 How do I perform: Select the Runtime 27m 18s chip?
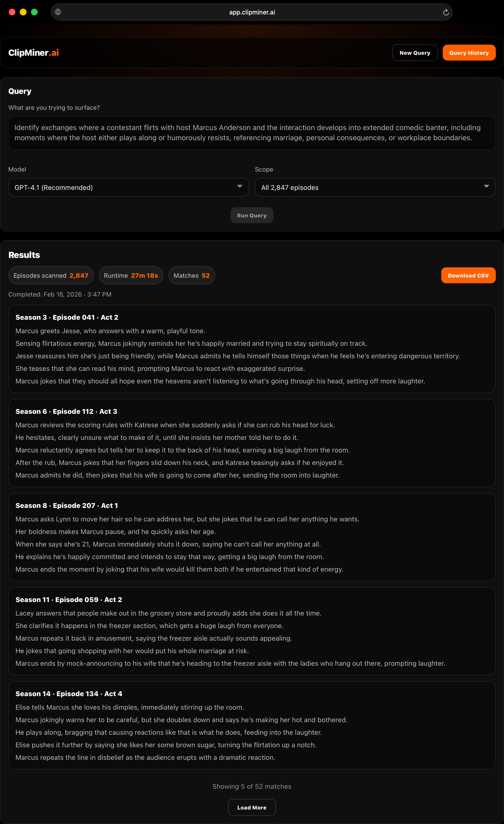pos(131,275)
